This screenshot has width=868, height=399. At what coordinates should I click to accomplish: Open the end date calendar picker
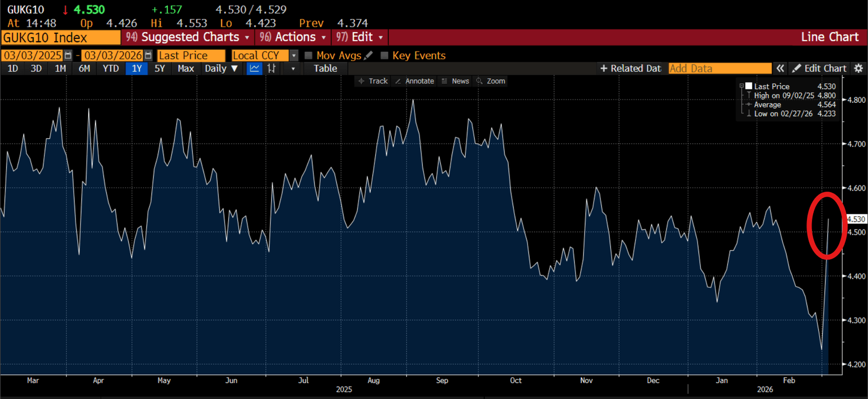[148, 55]
